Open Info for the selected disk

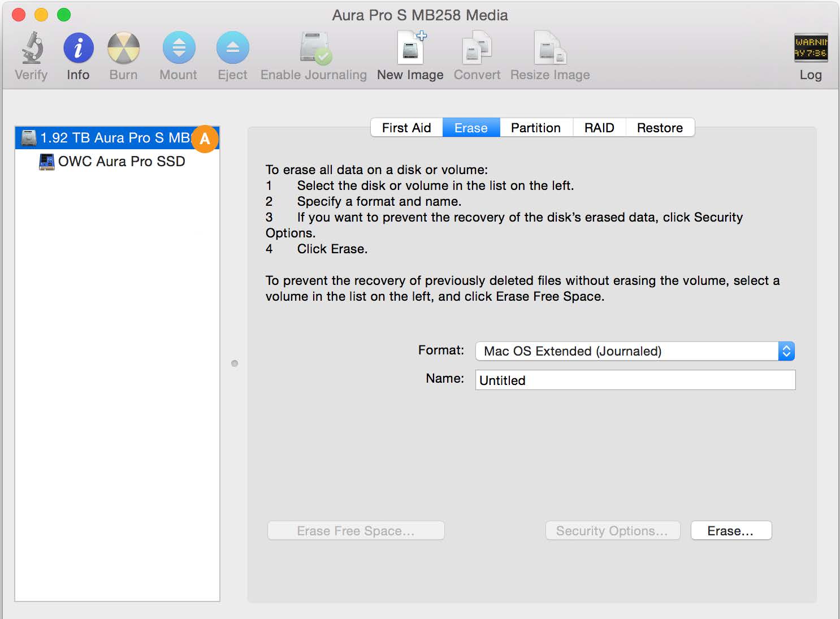77,54
